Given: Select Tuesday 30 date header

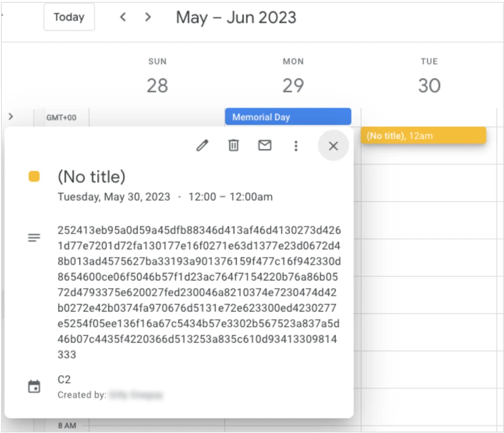Looking at the screenshot, I should [429, 85].
